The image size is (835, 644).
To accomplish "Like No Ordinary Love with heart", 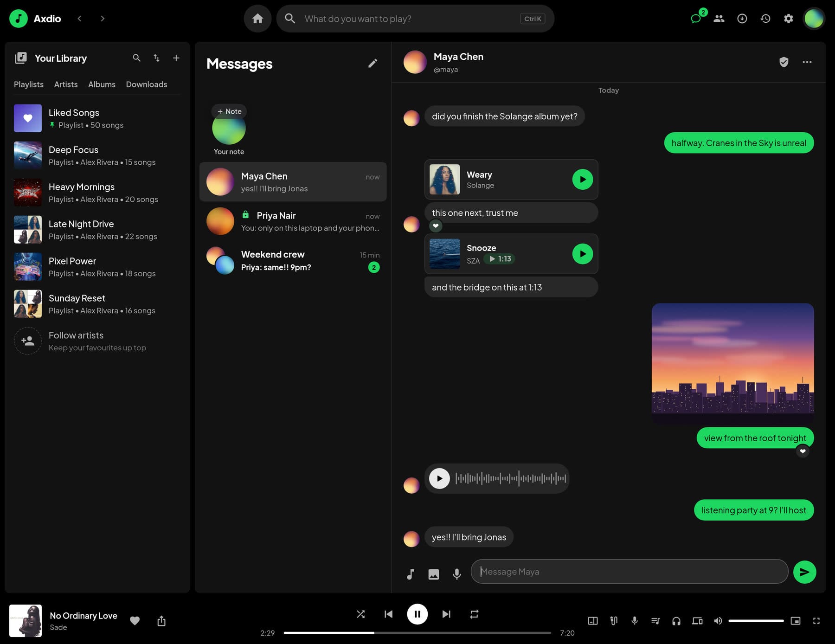I will (x=135, y=621).
